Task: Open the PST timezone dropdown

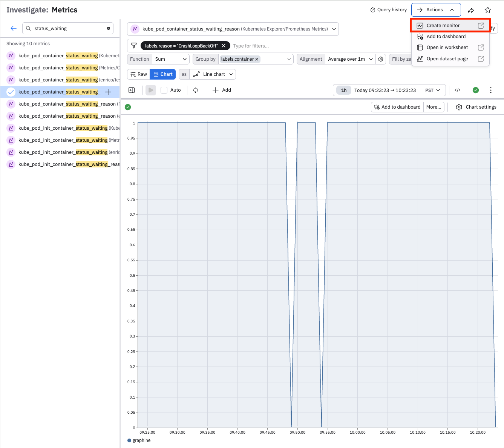Action: [x=432, y=91]
